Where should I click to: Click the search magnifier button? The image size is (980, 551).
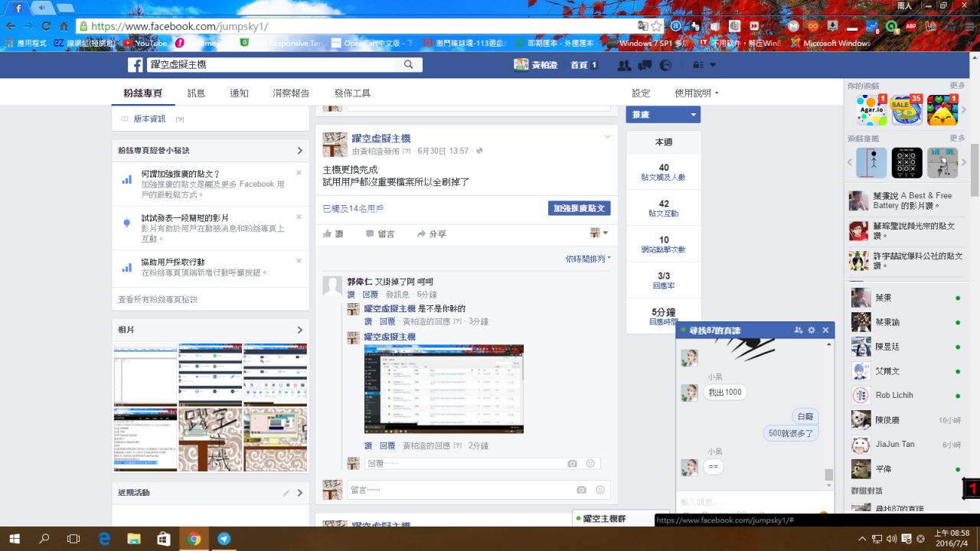409,65
